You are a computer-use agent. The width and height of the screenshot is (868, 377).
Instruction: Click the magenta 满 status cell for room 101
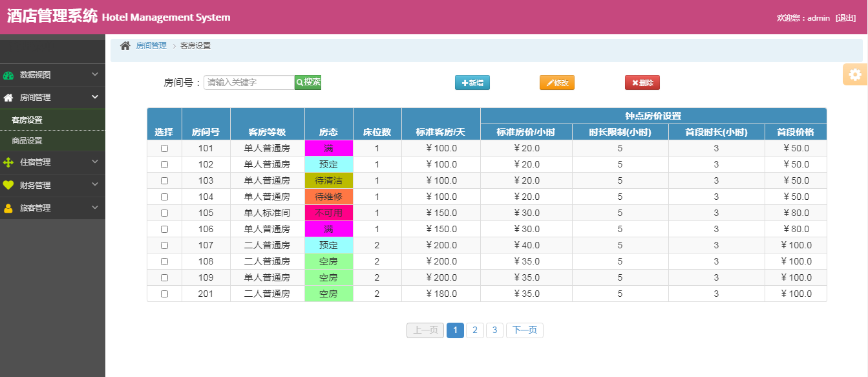(328, 148)
